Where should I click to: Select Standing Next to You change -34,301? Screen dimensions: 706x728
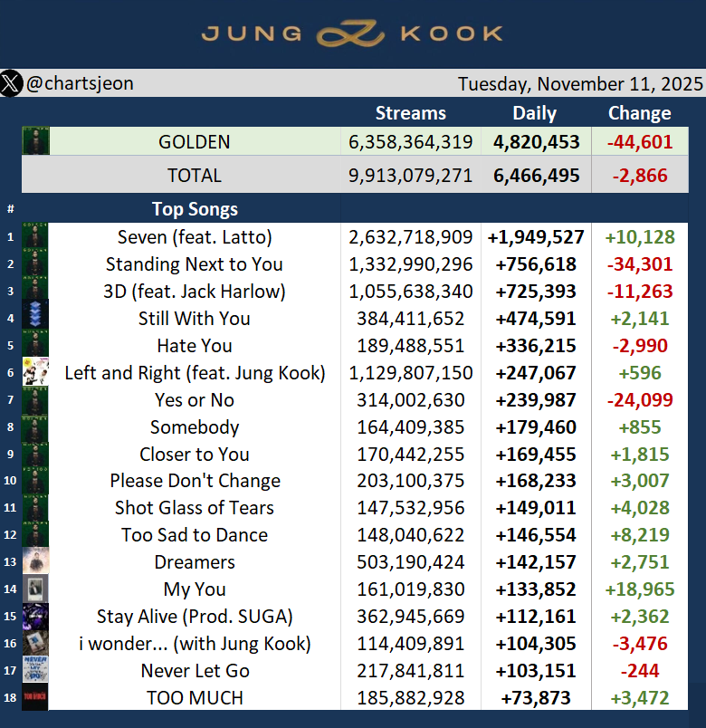pos(640,264)
